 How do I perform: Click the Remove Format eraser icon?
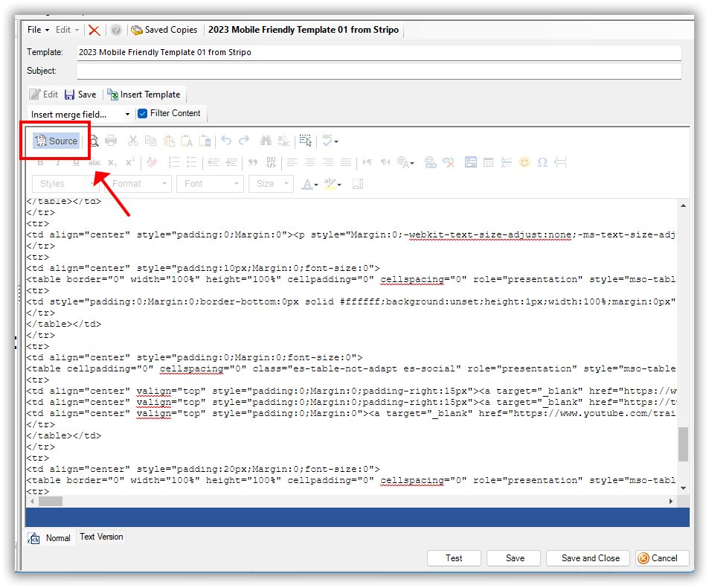153,162
